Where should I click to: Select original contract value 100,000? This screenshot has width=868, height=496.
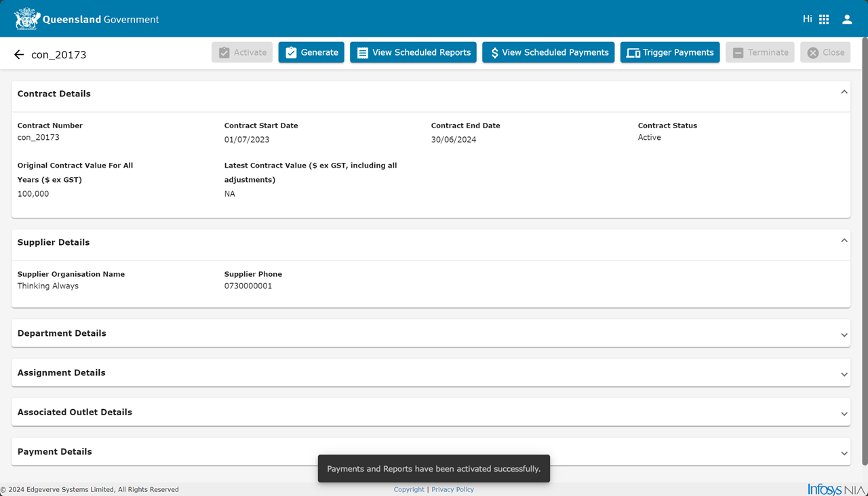(33, 194)
